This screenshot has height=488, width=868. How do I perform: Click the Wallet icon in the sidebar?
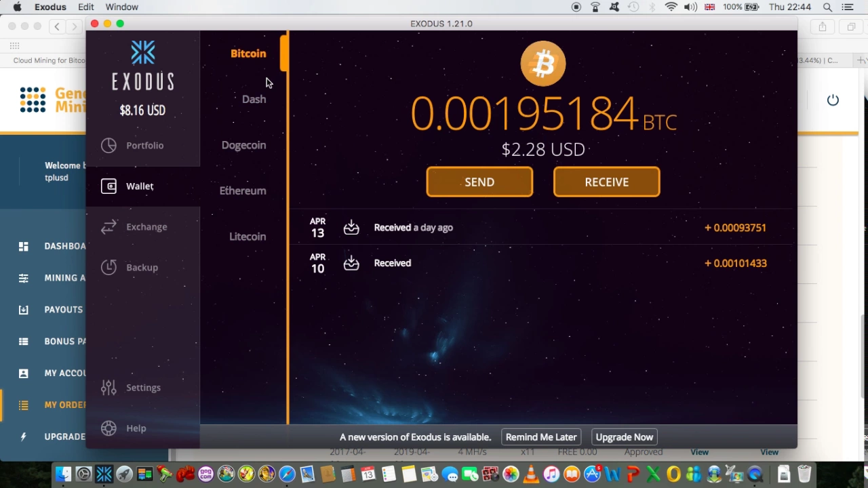(x=108, y=186)
